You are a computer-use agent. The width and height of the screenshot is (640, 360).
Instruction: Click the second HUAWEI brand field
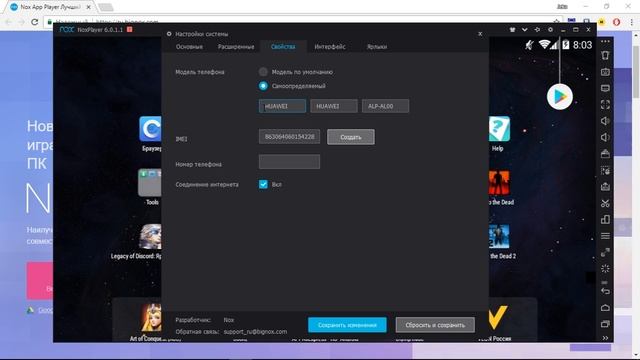tap(333, 106)
